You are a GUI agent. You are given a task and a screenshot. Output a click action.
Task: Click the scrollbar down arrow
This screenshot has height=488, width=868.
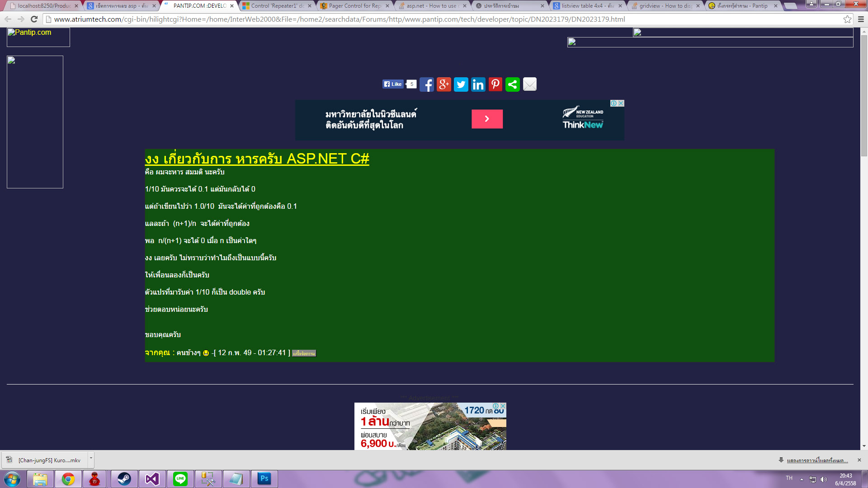(x=864, y=446)
